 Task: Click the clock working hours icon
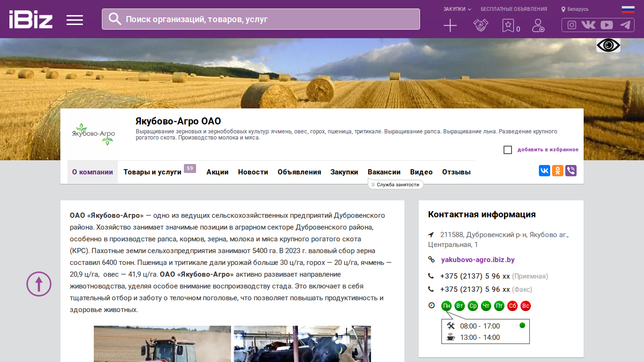tap(431, 305)
